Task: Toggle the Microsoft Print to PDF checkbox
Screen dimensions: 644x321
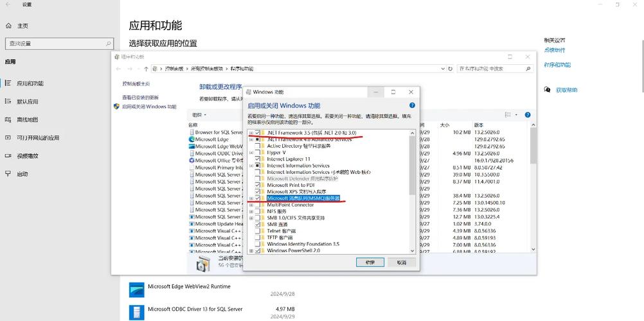Action: pos(258,185)
